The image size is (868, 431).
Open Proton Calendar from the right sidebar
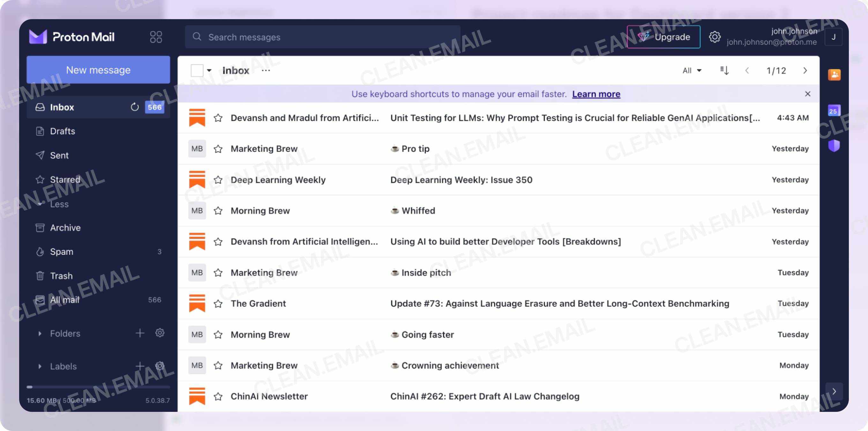tap(834, 111)
